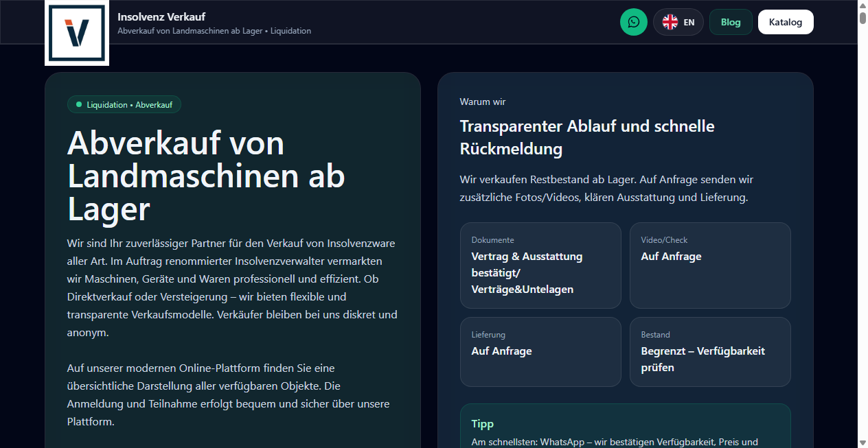Select the Bestand info card
The image size is (868, 448).
click(710, 351)
